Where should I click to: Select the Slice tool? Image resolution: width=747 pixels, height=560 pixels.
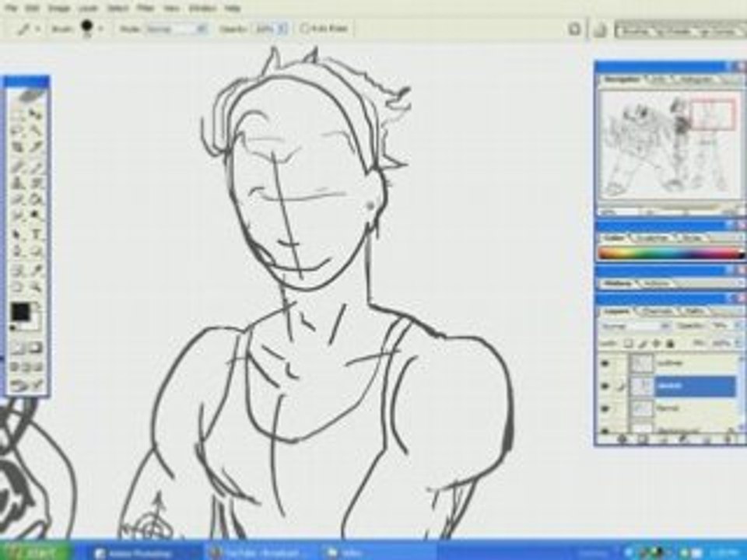(x=35, y=147)
